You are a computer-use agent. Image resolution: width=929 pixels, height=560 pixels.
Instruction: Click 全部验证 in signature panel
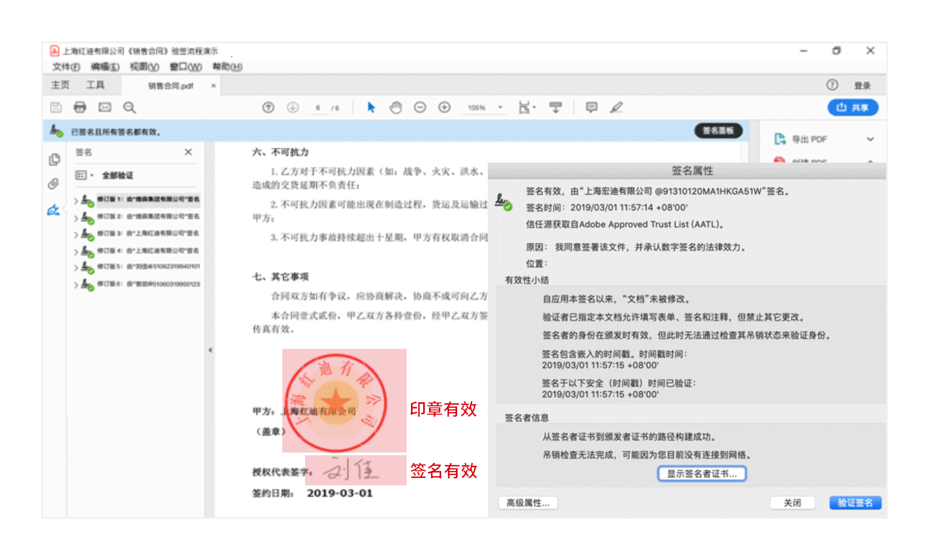[118, 175]
